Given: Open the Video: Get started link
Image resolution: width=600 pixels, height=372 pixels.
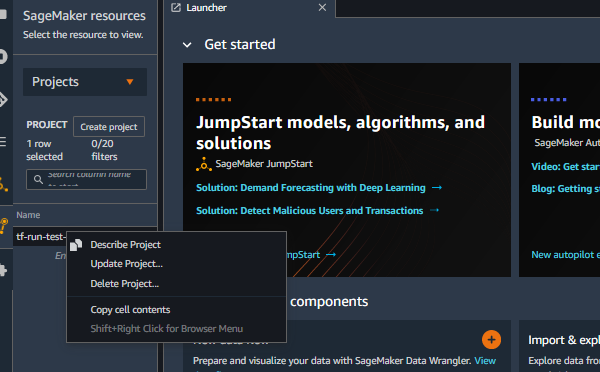Looking at the screenshot, I should pyautogui.click(x=566, y=167).
